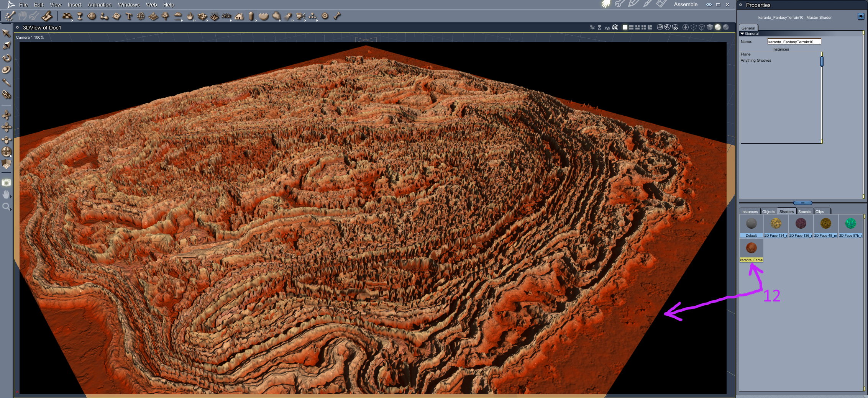Insert a capsule primitive
The image size is (868, 398).
(251, 16)
